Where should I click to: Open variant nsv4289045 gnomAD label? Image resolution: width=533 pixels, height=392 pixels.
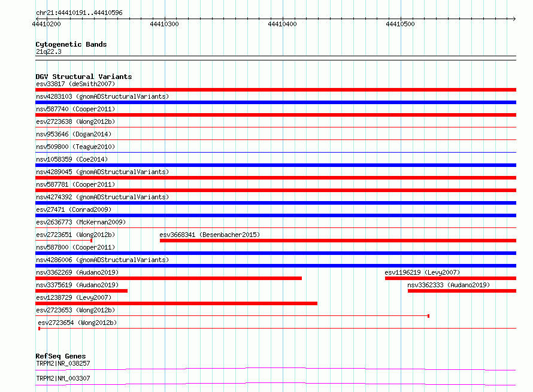coord(102,172)
